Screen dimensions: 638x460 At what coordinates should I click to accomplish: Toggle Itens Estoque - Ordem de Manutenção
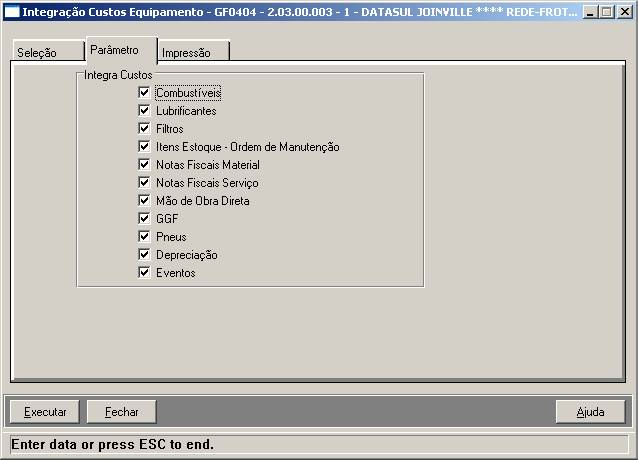click(144, 146)
